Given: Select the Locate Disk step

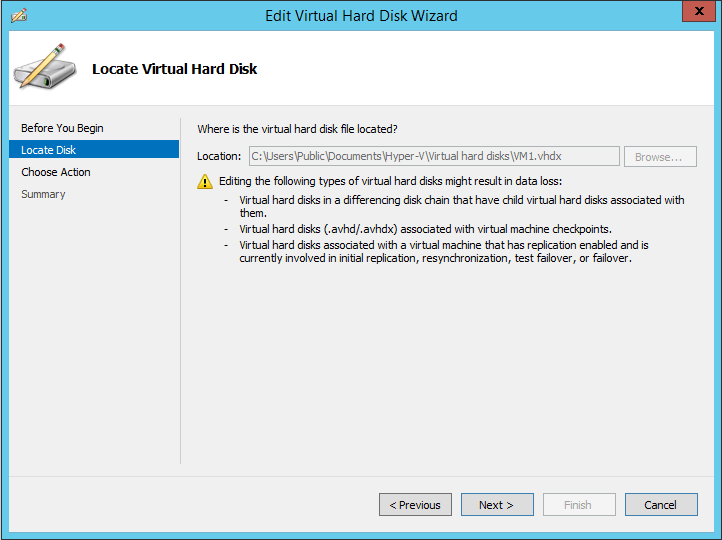Looking at the screenshot, I should pos(94,150).
